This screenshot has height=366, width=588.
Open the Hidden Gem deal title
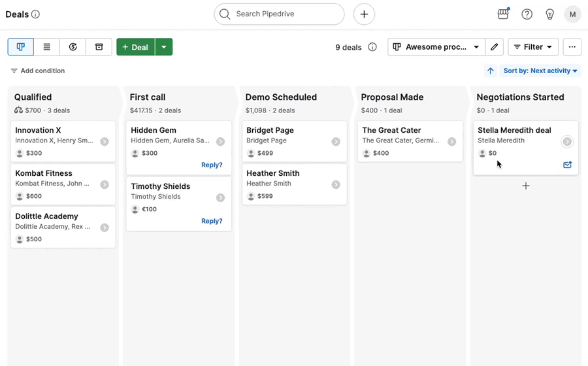(154, 130)
